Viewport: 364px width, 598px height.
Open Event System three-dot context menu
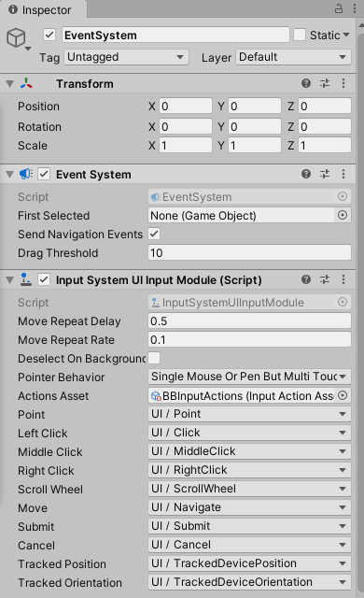click(x=343, y=175)
